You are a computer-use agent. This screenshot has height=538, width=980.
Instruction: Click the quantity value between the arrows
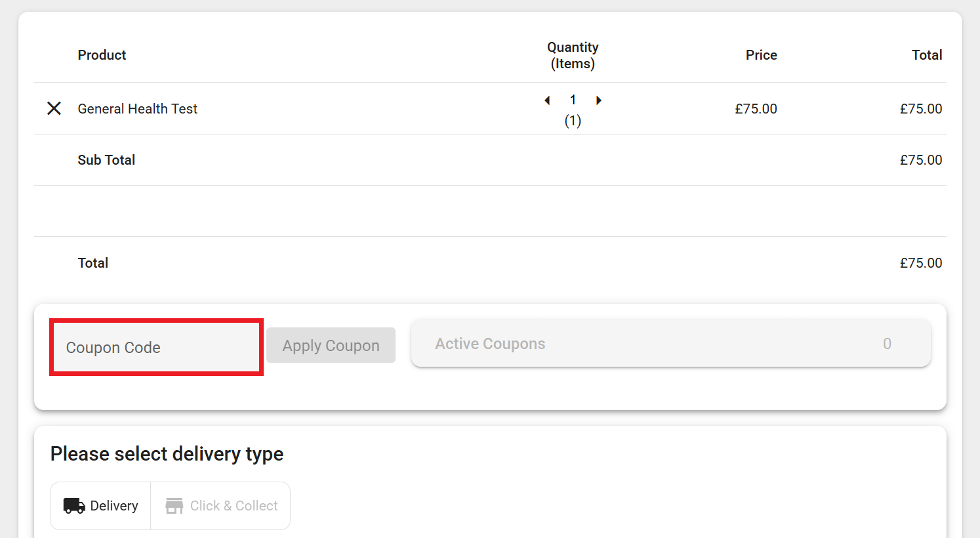[573, 100]
